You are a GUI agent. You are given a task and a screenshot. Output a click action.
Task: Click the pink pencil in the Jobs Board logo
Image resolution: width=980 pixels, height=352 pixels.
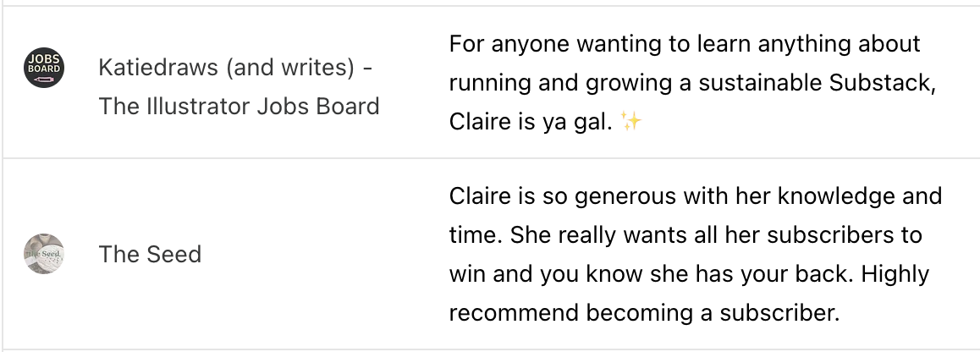44,79
